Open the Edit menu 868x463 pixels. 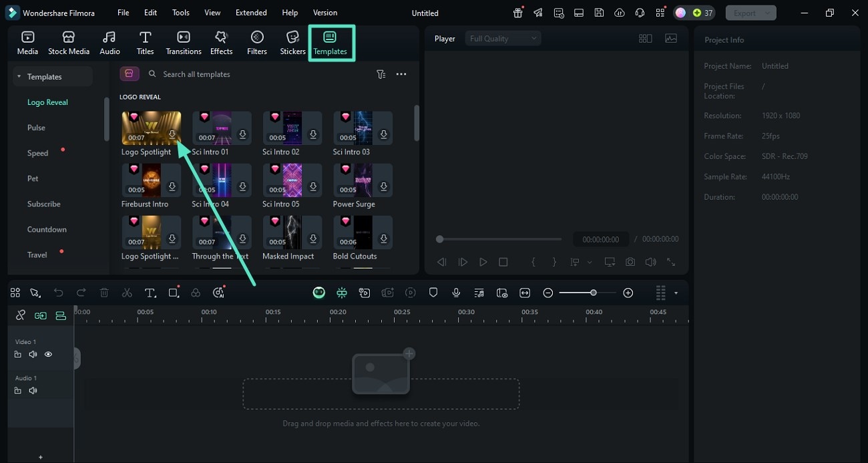(151, 13)
